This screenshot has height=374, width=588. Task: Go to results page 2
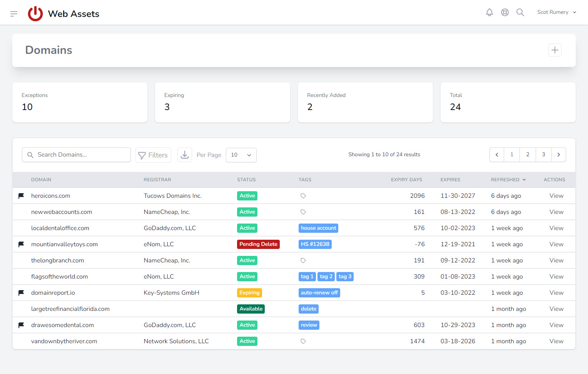coord(528,154)
